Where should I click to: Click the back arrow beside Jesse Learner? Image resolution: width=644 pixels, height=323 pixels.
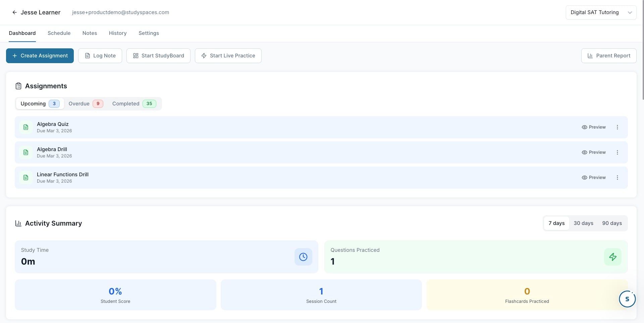[14, 12]
